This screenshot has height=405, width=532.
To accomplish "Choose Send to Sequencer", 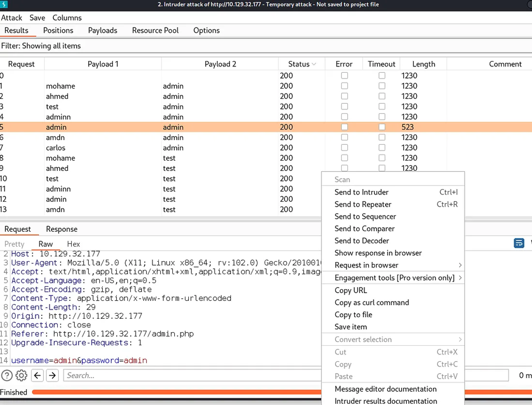I will point(393,217).
